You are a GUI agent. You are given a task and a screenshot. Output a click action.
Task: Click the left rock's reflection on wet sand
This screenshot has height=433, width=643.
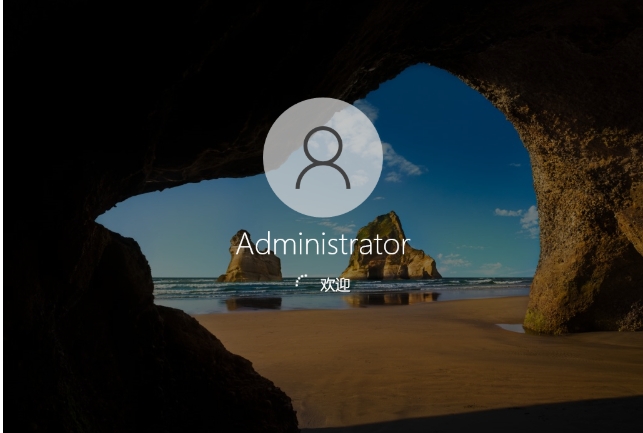click(252, 302)
